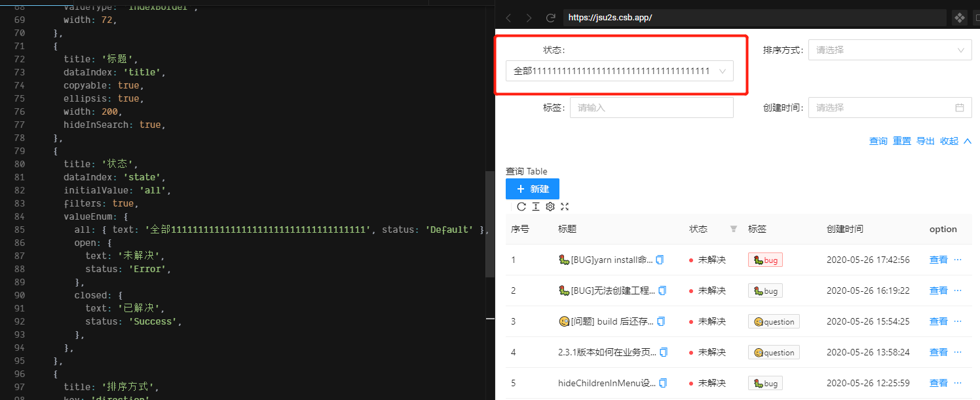Click the question tag in row 3
Screen dimensions: 980x400
tap(774, 321)
